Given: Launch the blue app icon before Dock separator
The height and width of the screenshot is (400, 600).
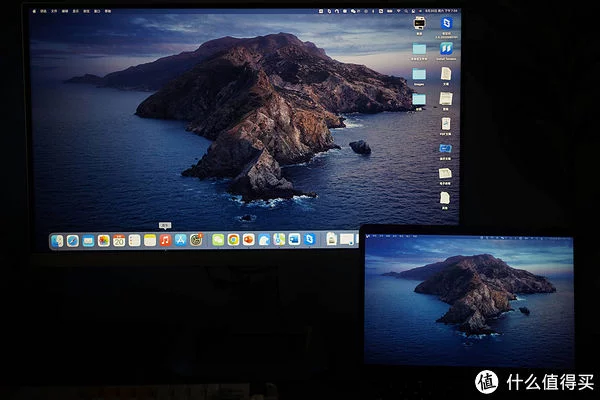Looking at the screenshot, I should tap(309, 240).
